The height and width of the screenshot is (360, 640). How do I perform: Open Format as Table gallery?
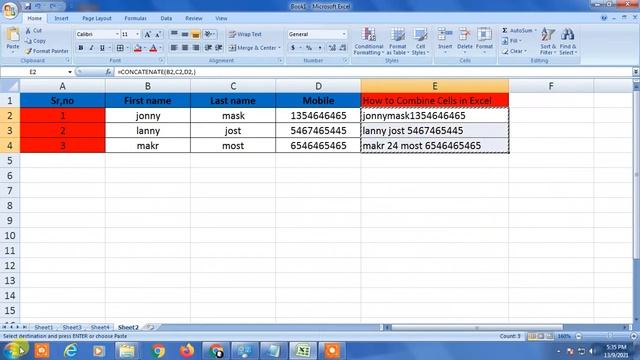point(397,41)
